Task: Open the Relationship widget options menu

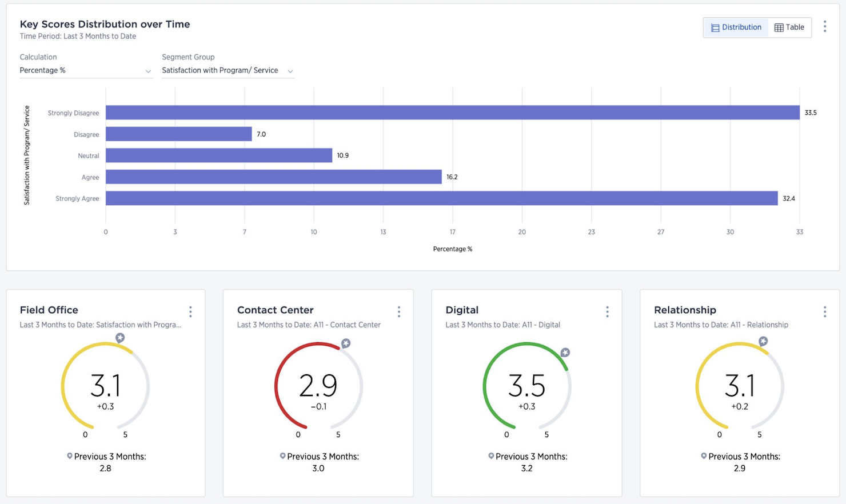Action: click(825, 311)
